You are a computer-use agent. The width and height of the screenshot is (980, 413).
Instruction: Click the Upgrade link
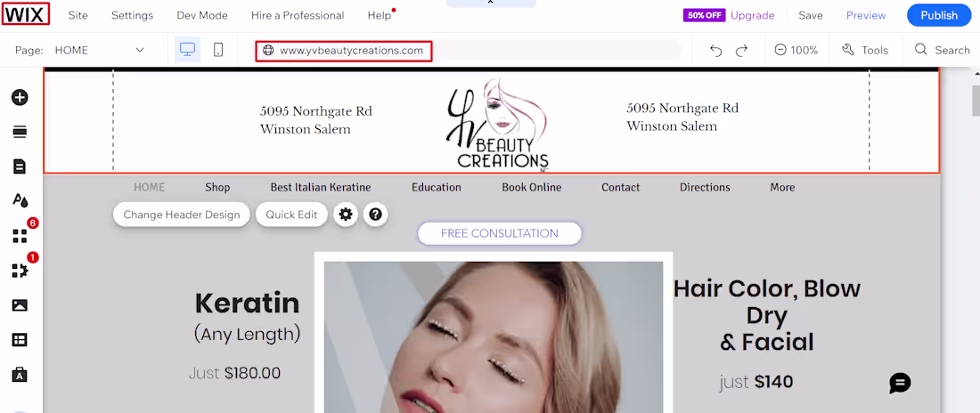tap(753, 16)
